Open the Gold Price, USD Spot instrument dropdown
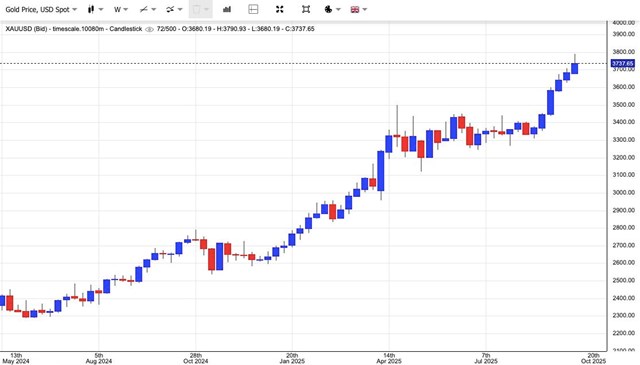Screen dimensions: 640x365 coord(41,9)
